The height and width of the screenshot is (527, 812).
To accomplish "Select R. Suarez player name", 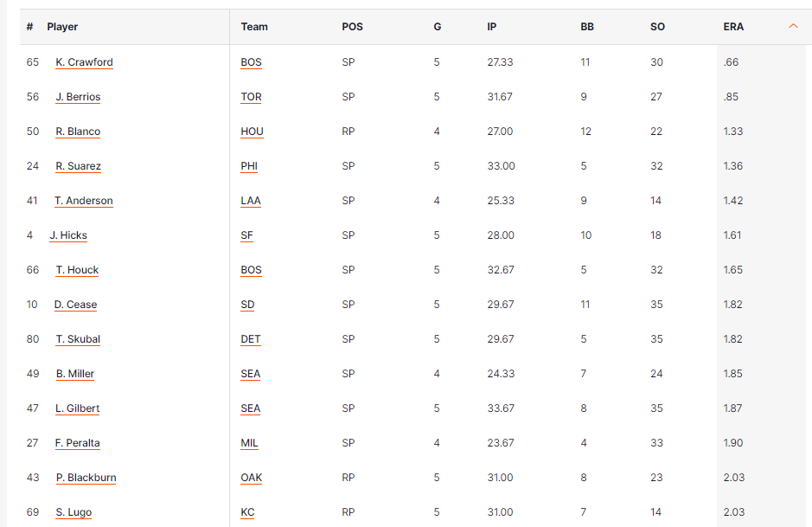I will click(x=79, y=166).
